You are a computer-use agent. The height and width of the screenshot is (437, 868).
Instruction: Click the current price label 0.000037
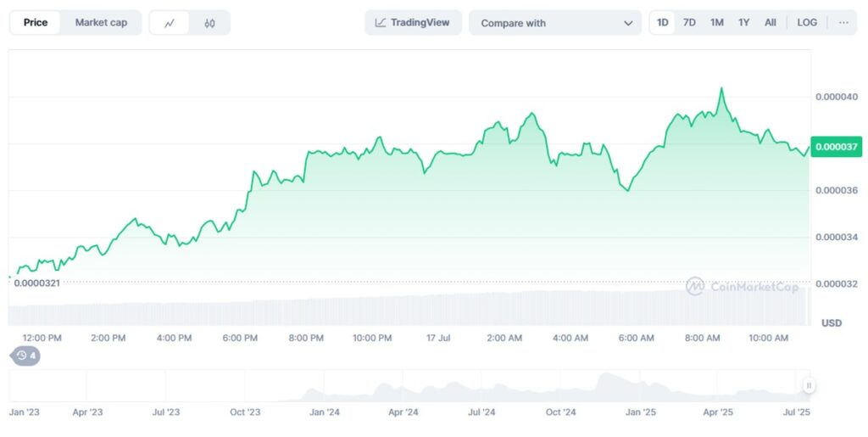[836, 147]
